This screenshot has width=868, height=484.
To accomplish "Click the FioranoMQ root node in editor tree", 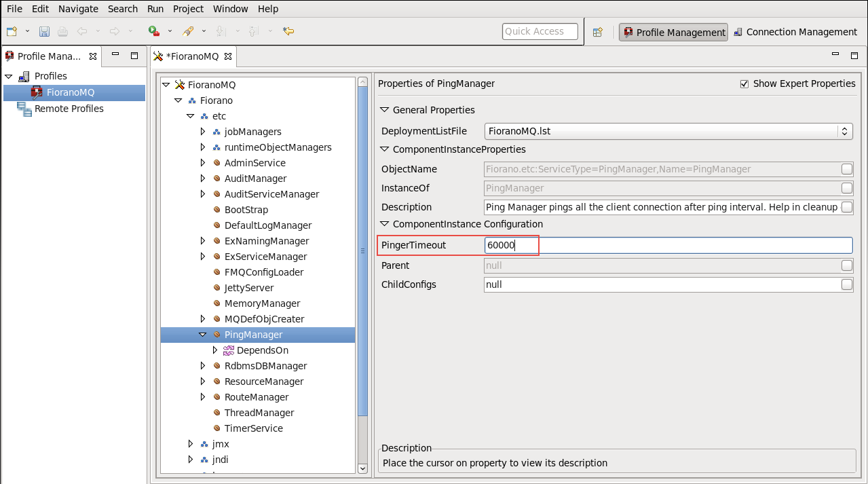I will [212, 85].
